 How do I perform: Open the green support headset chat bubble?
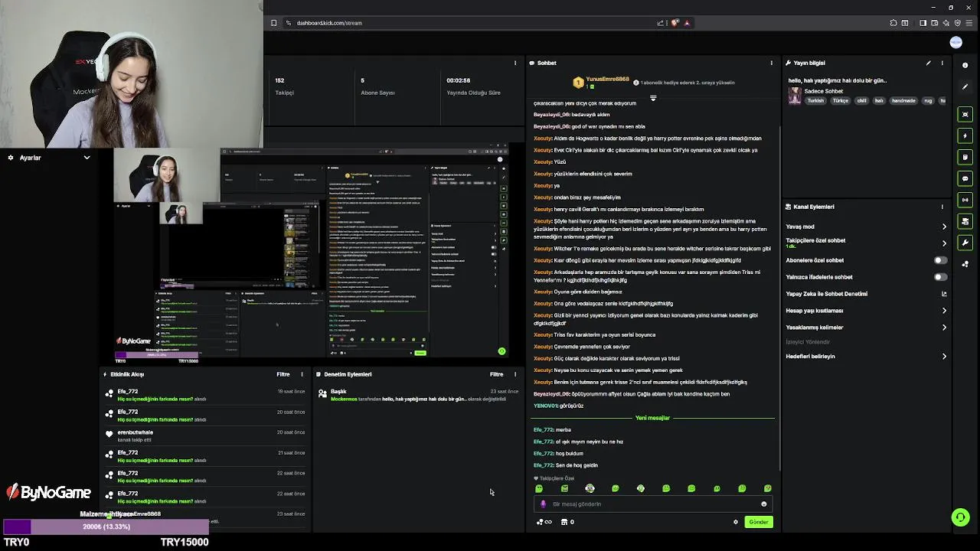point(960,518)
